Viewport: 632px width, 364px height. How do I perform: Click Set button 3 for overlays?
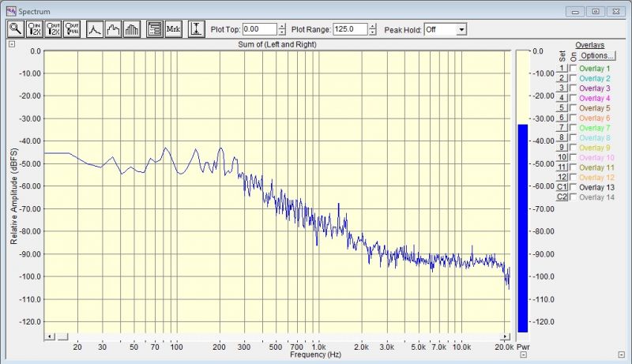(x=562, y=88)
